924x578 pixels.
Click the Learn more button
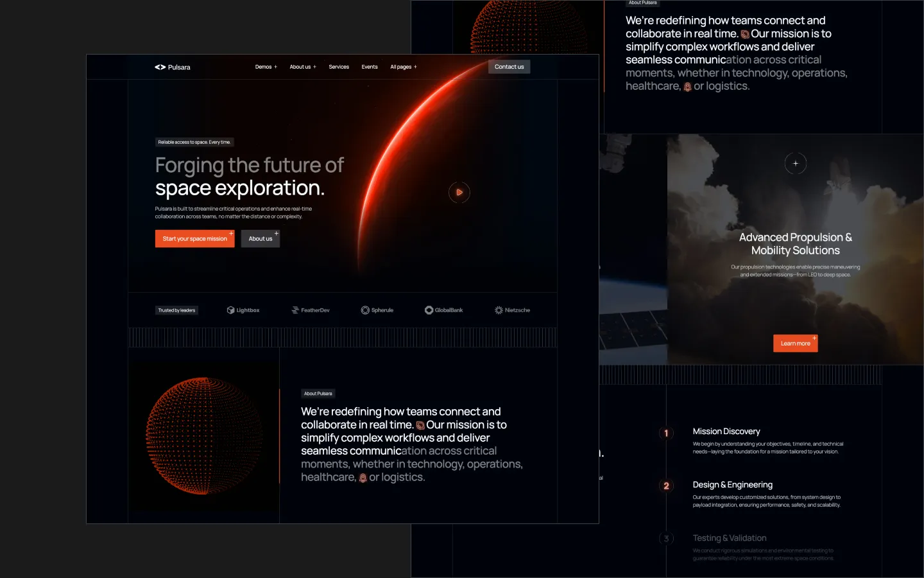(795, 344)
